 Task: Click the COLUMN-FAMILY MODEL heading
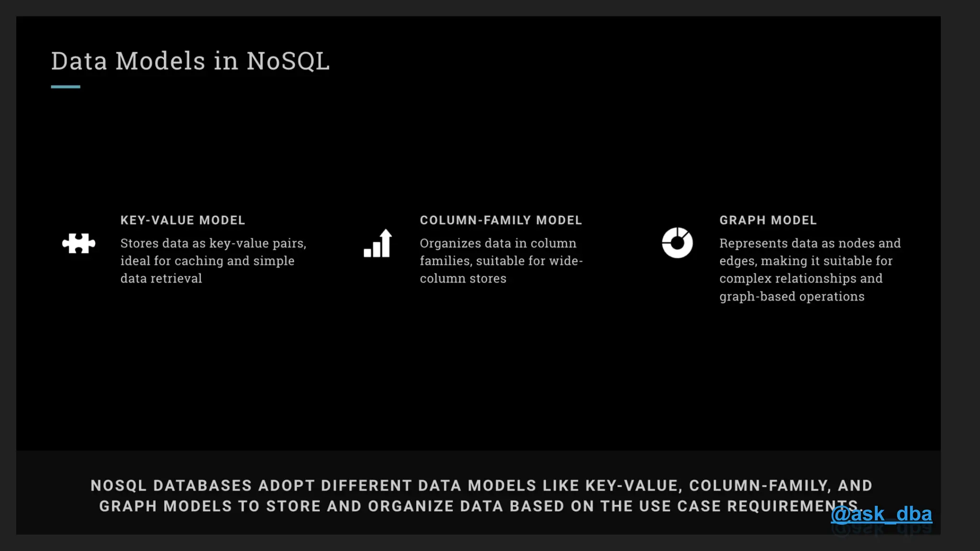click(501, 220)
